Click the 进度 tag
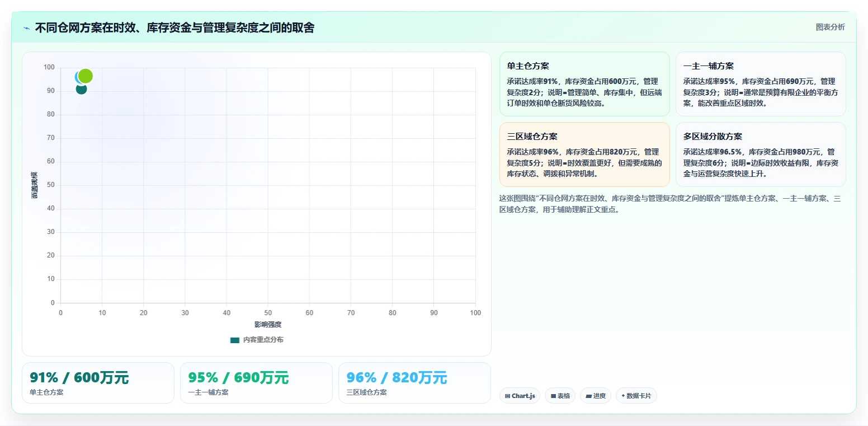Viewport: 868px width, 426px height. [x=596, y=396]
